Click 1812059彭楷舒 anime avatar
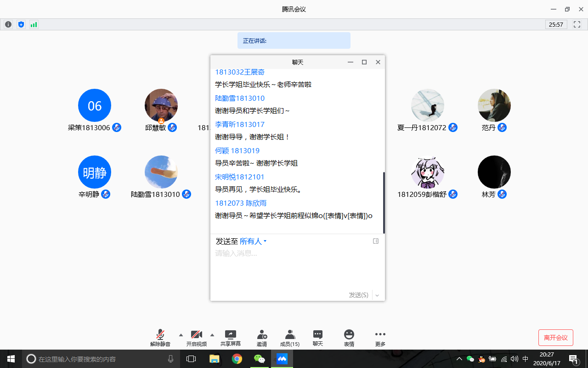The image size is (588, 368). click(428, 172)
